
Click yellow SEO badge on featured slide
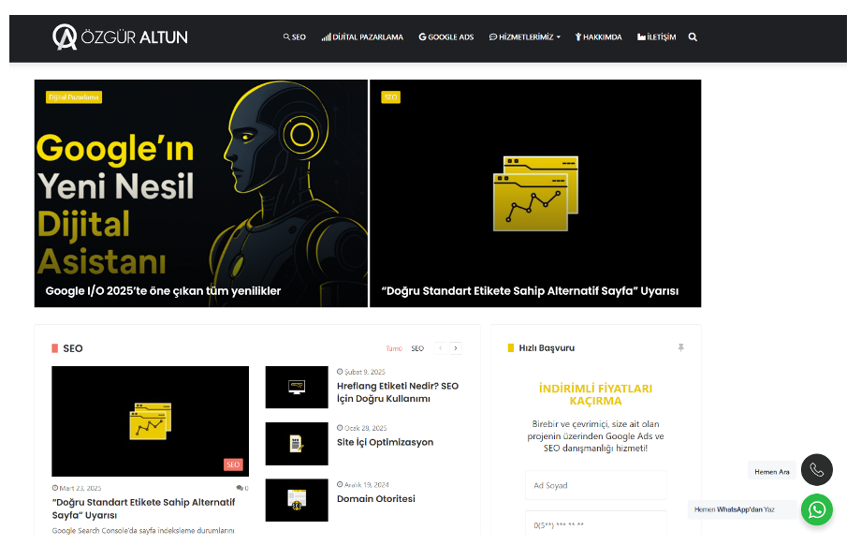click(x=391, y=97)
